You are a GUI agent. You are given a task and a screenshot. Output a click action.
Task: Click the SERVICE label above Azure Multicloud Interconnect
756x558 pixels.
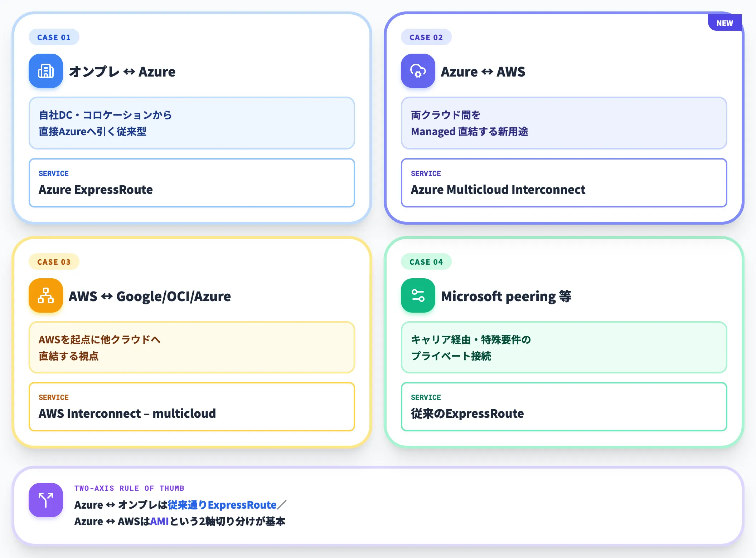(426, 173)
